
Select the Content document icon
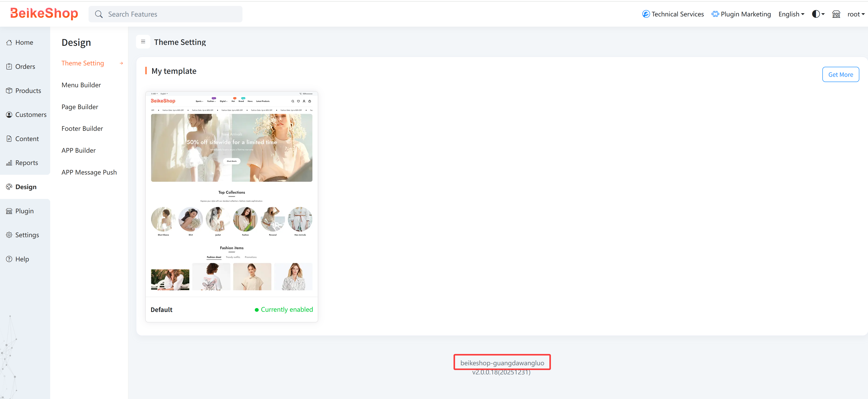pyautogui.click(x=9, y=138)
